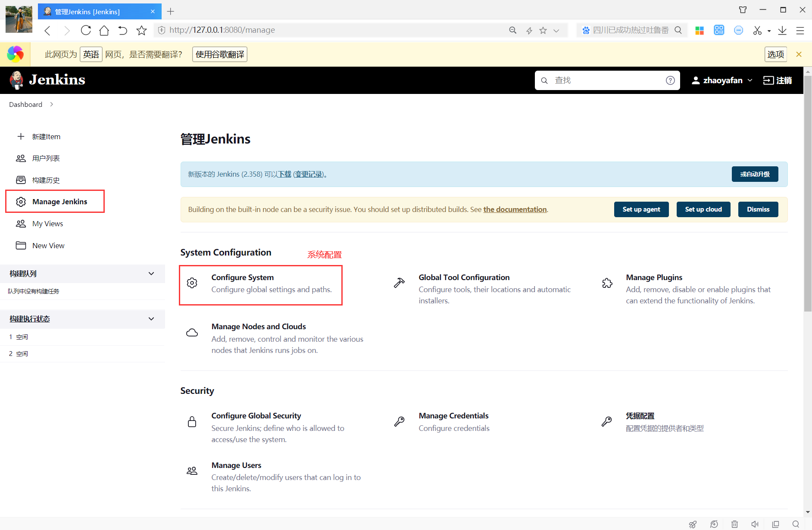Click the colorful grid extension icon
The image size is (812, 530).
700,30
